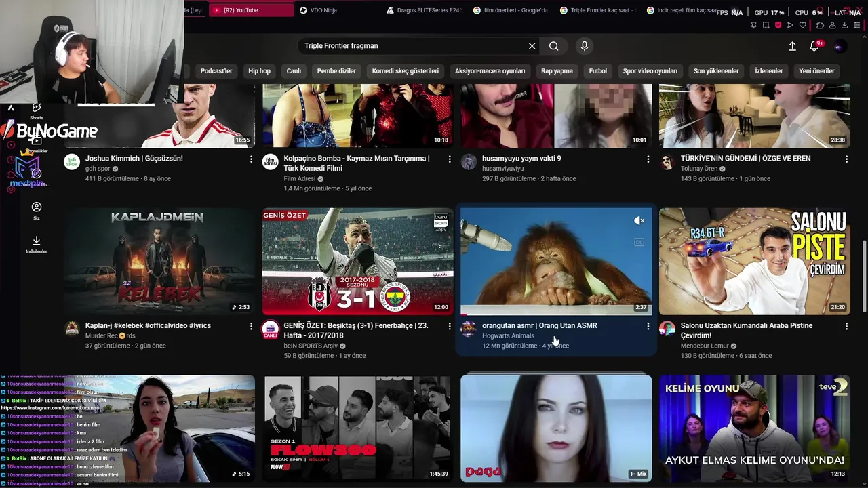Open the browser easy setup menu icon

point(857,25)
